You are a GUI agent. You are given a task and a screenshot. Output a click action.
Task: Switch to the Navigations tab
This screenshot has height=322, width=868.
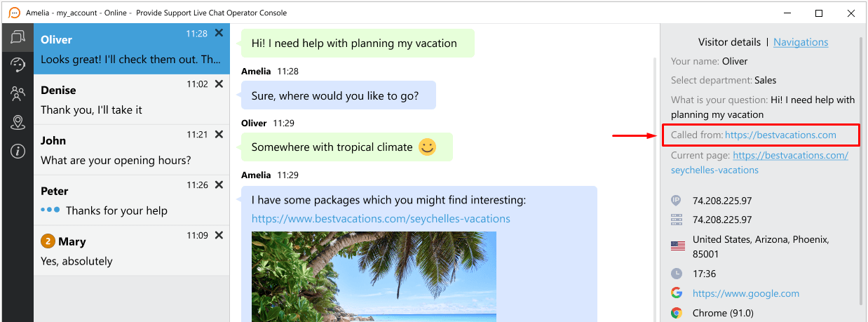tap(801, 42)
